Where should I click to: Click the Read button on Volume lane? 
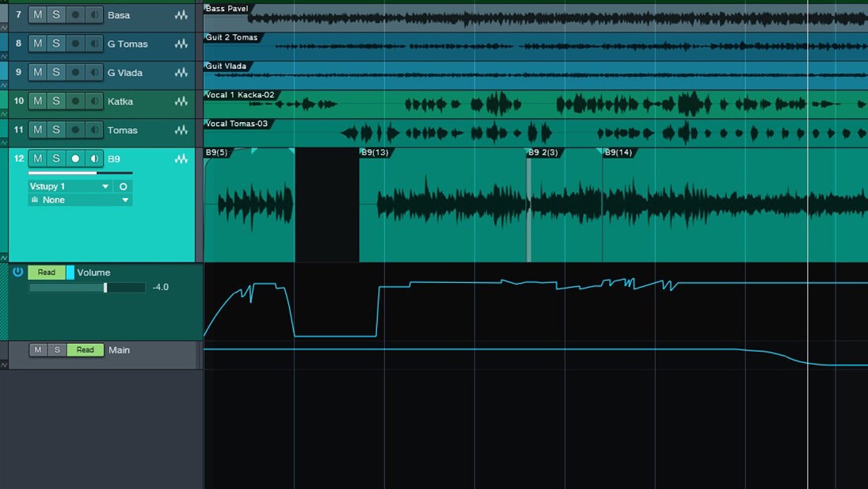pos(47,273)
